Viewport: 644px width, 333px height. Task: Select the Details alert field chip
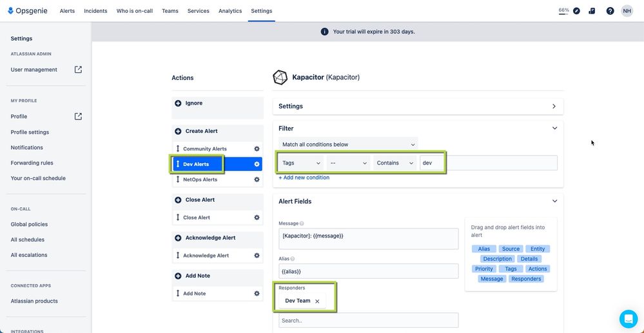[x=529, y=259]
